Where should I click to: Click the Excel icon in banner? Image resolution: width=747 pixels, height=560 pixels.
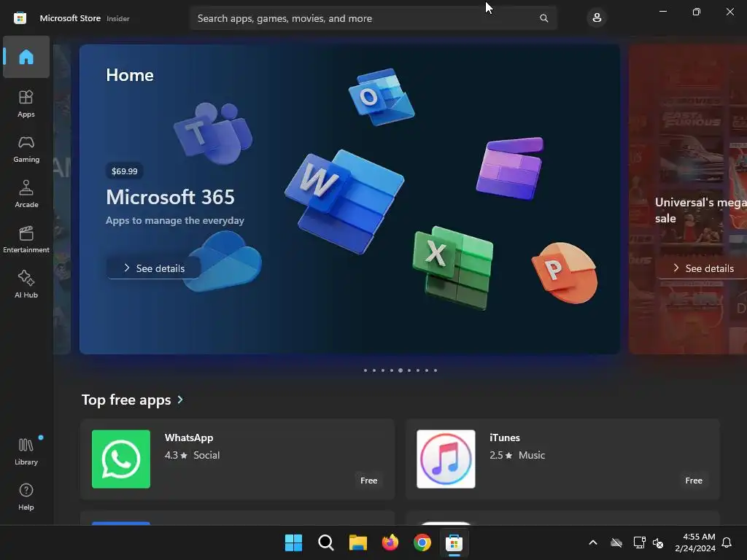(x=452, y=268)
